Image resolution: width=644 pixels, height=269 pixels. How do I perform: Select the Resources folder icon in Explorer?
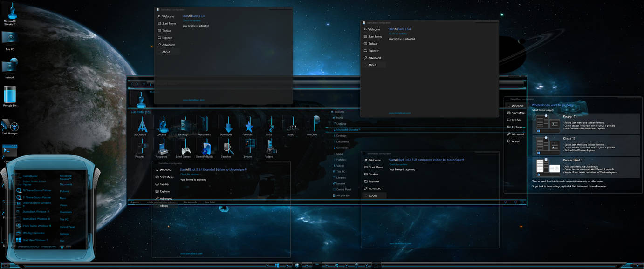click(x=162, y=147)
